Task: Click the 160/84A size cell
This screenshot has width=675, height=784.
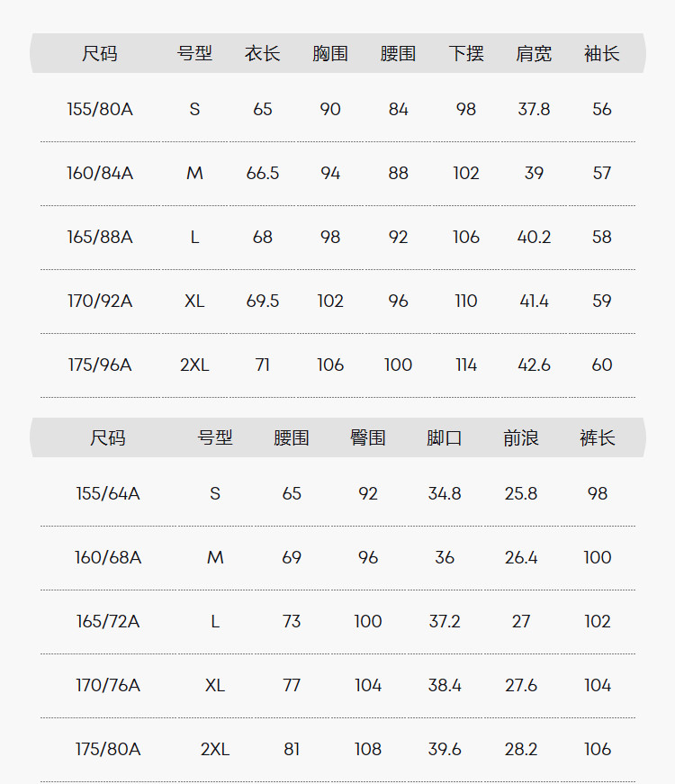Action: click(100, 174)
